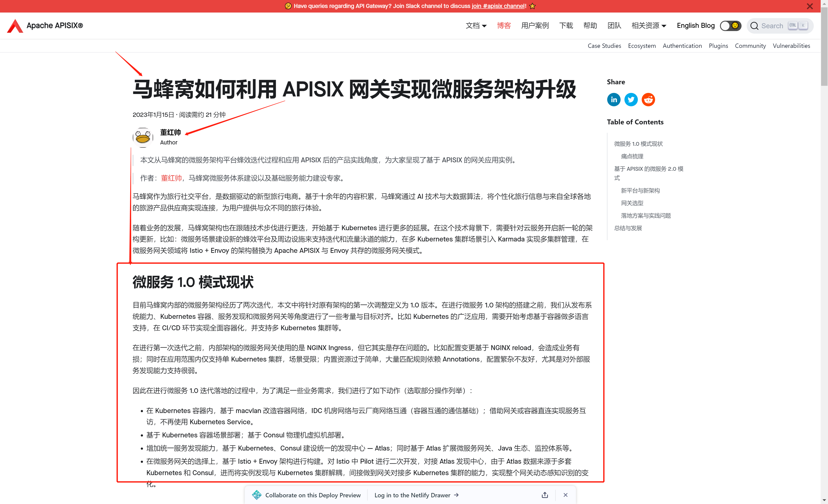Expand the 相关资源 dropdown menu
Viewport: 828px width, 504px height.
649,25
